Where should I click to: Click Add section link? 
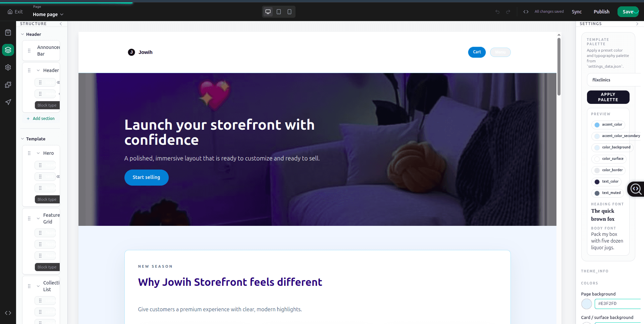pyautogui.click(x=41, y=119)
